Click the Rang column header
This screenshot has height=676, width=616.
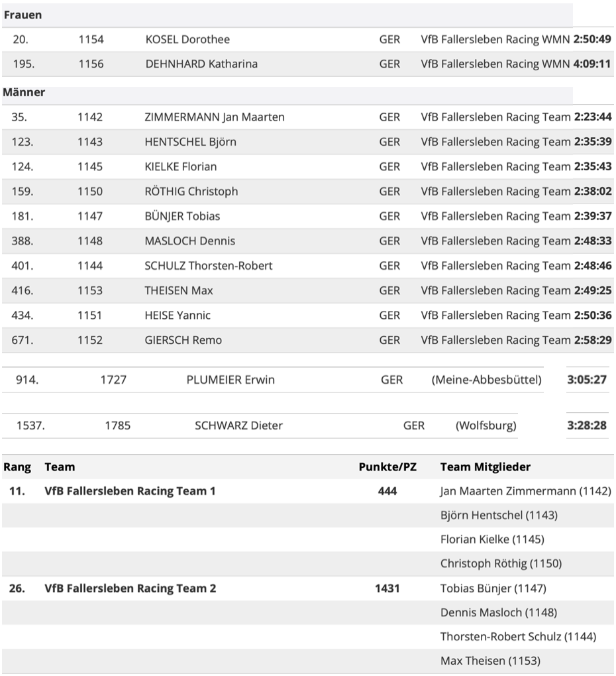17,467
